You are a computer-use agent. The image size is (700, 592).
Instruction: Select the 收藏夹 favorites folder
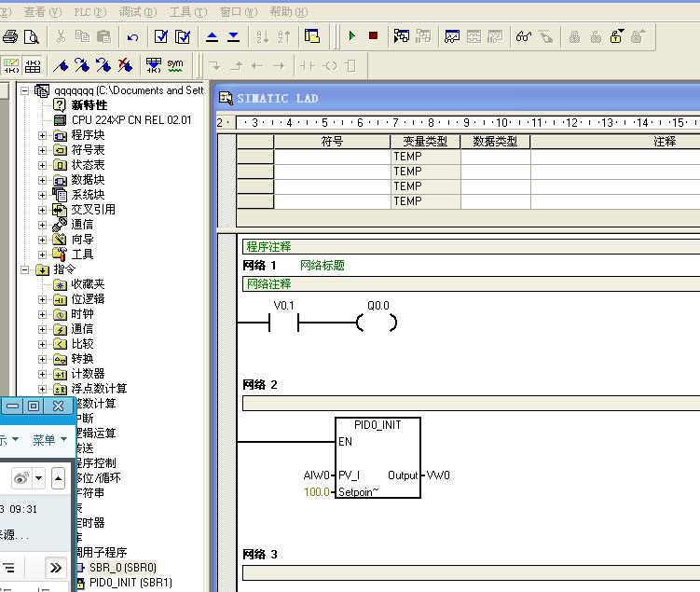coord(88,284)
